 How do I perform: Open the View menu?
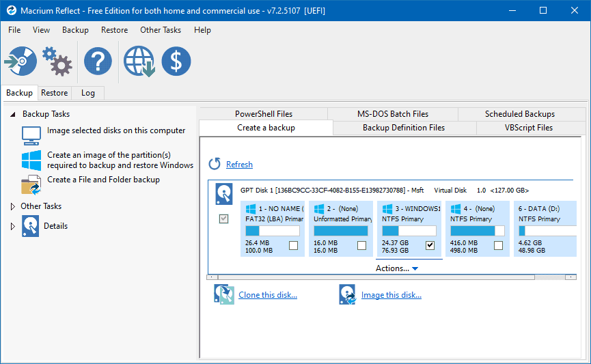41,30
